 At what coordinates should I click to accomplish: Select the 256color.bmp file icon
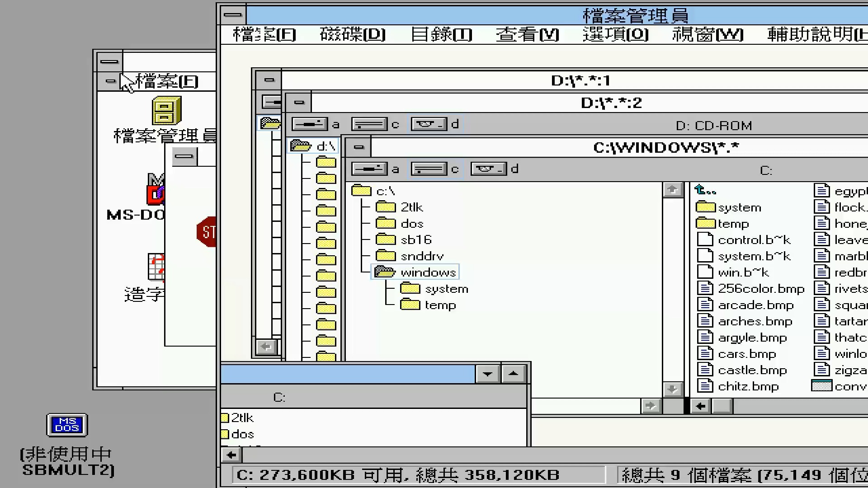coord(704,289)
